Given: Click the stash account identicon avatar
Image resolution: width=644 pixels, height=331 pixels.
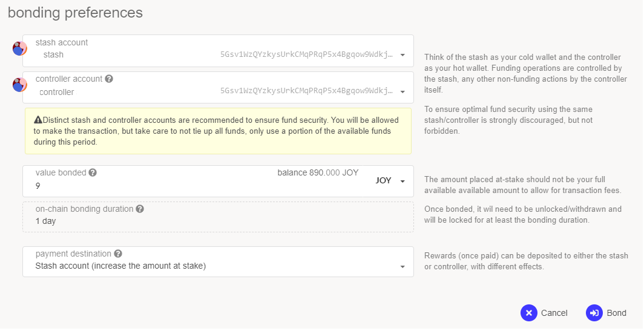Looking at the screenshot, I should [x=19, y=48].
